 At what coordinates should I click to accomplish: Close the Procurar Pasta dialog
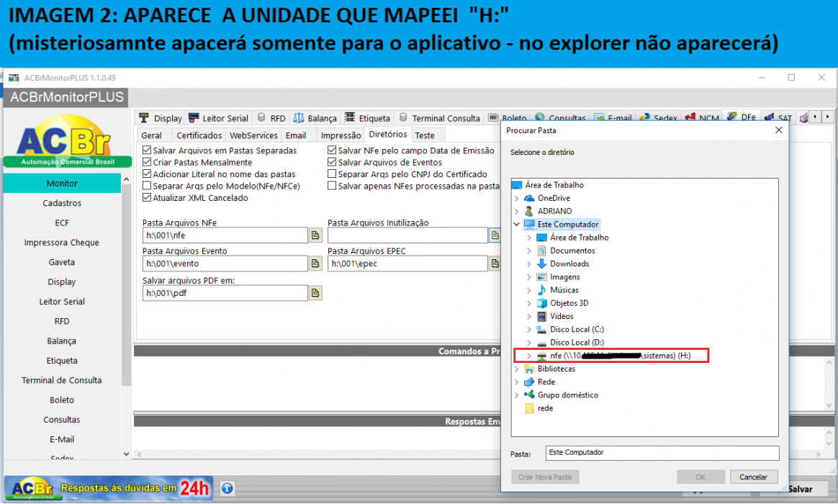tap(779, 130)
